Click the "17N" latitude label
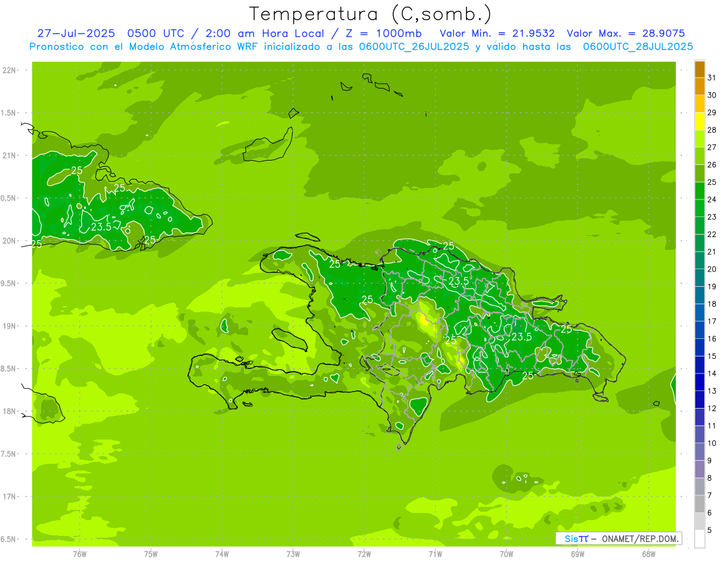 pos(9,497)
